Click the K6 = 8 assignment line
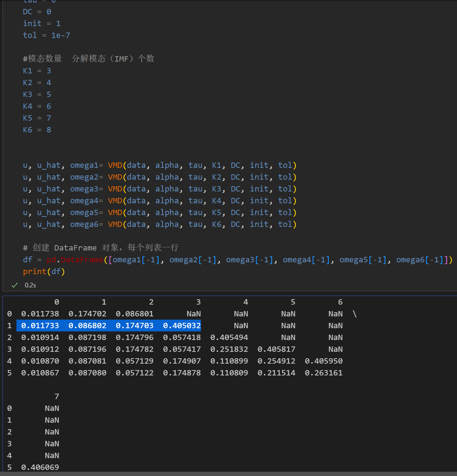457x476 pixels. [37, 130]
